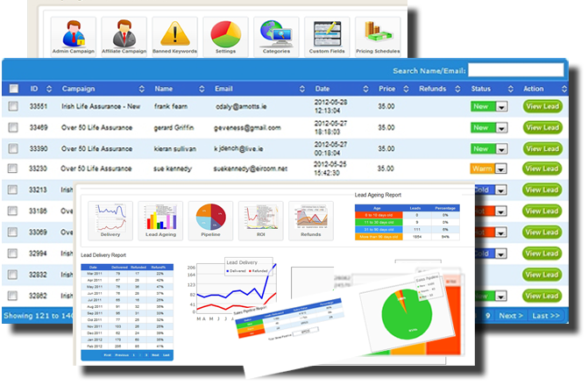Open the Banned Keywords warning icon
Image resolution: width=588 pixels, height=386 pixels.
[x=175, y=35]
